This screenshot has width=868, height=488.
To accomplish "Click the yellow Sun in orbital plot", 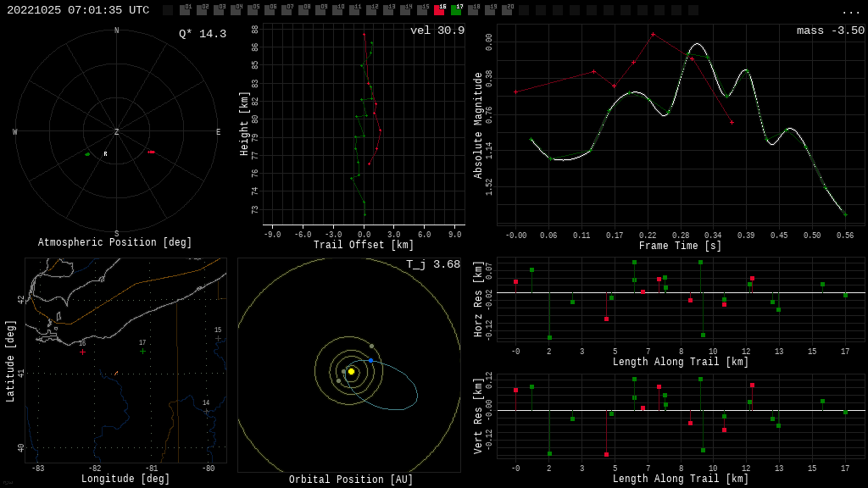I will coord(351,371).
